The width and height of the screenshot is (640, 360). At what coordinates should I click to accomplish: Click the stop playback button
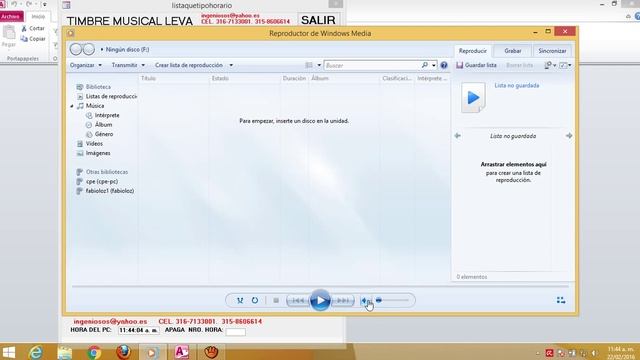[276, 300]
